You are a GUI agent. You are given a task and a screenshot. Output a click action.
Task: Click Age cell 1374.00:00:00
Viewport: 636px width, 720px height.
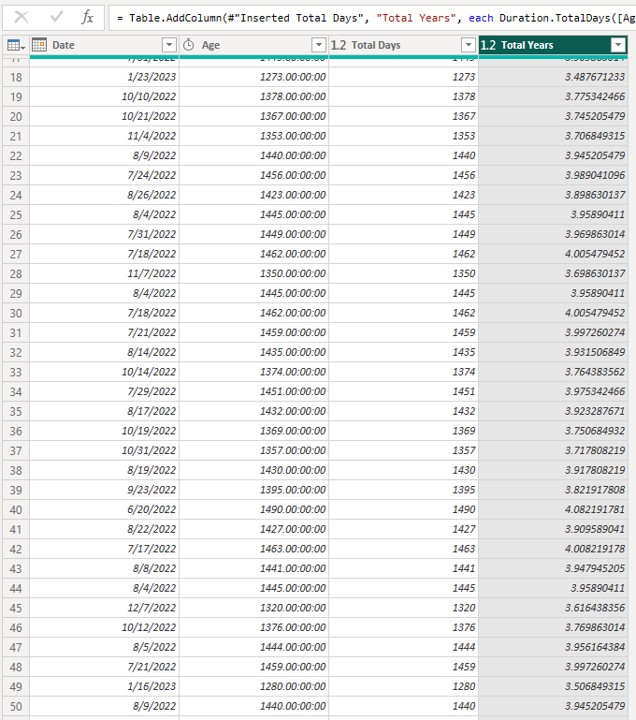click(x=254, y=372)
